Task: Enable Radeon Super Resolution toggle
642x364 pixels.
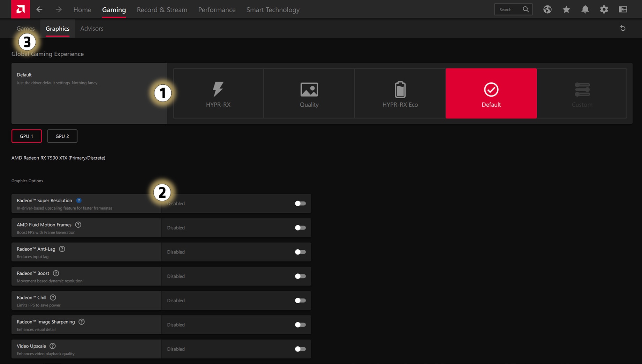Action: tap(300, 204)
